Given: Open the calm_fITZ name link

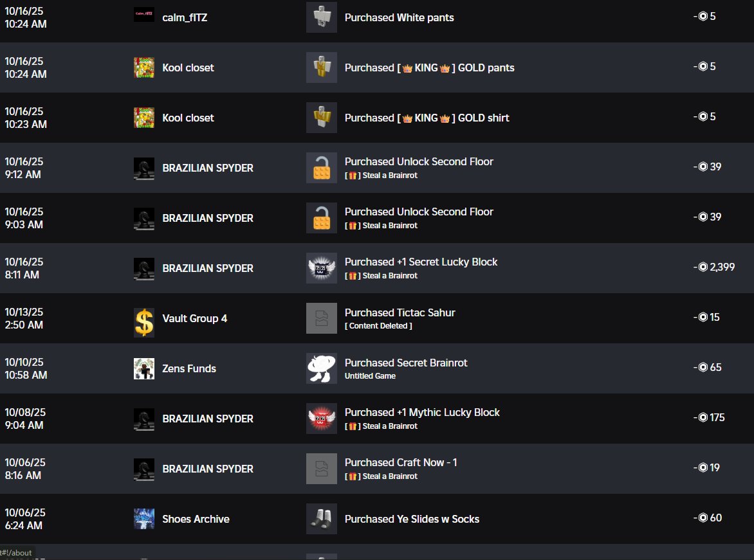Looking at the screenshot, I should coord(185,17).
